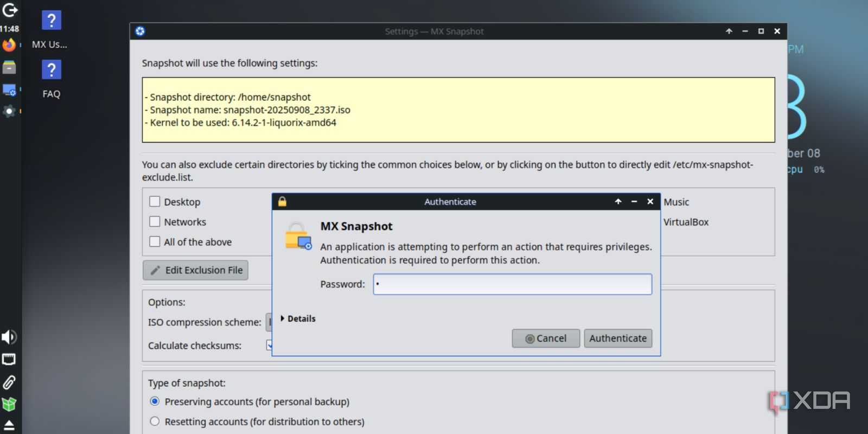The image size is (868, 434).
Task: Click the monitor settings icon in the panel
Action: [9, 90]
